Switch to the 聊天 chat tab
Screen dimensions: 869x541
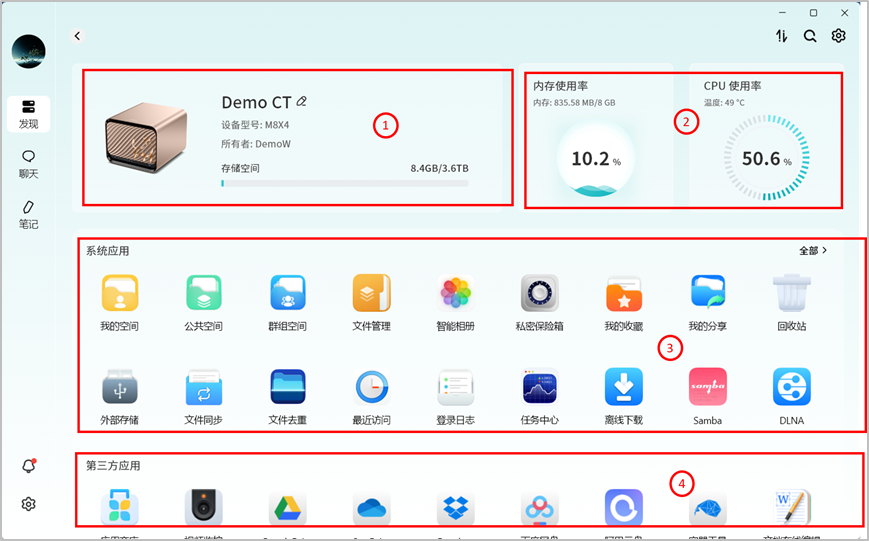click(x=28, y=163)
